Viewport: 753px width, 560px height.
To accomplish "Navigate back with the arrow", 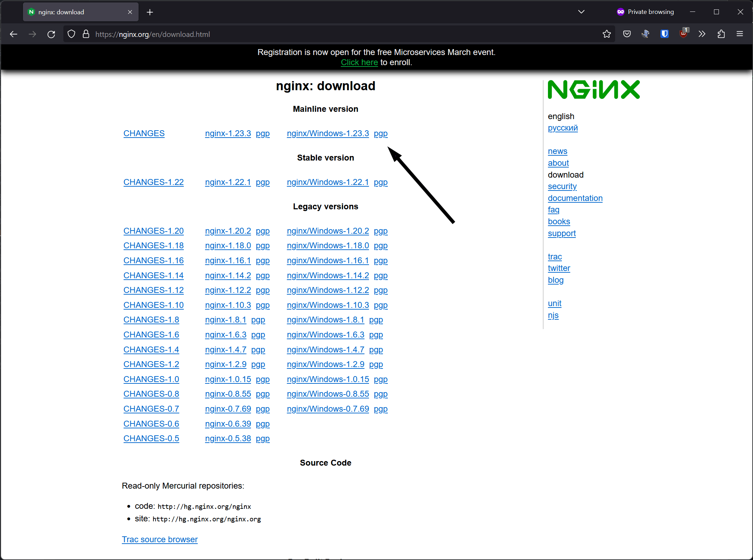I will click(x=14, y=34).
